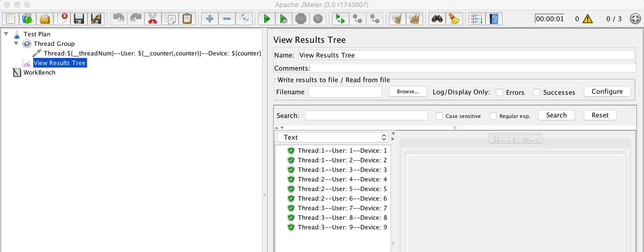Screen dimensions: 644x252
Task: Open Search with binoculars icon
Action: pyautogui.click(x=437, y=19)
